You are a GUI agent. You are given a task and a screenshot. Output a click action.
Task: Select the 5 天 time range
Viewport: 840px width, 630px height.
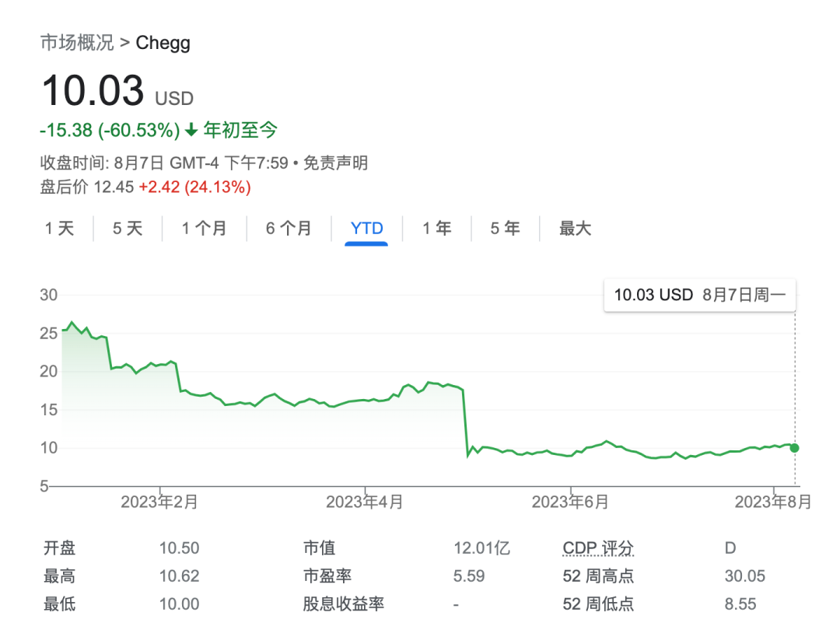coord(128,229)
